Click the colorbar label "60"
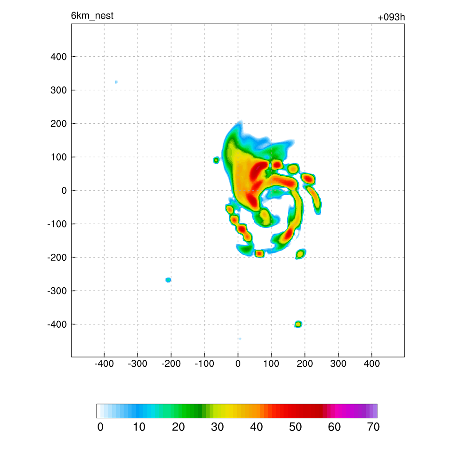The width and height of the screenshot is (476, 476). [x=334, y=427]
